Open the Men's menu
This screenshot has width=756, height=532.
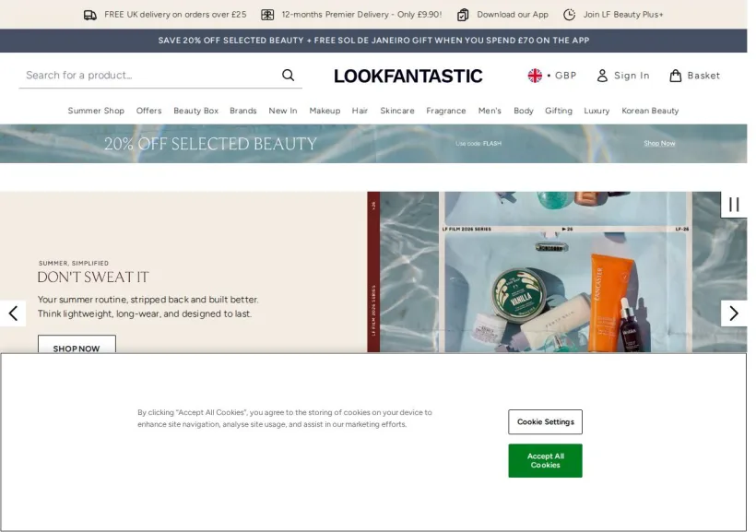click(x=490, y=111)
